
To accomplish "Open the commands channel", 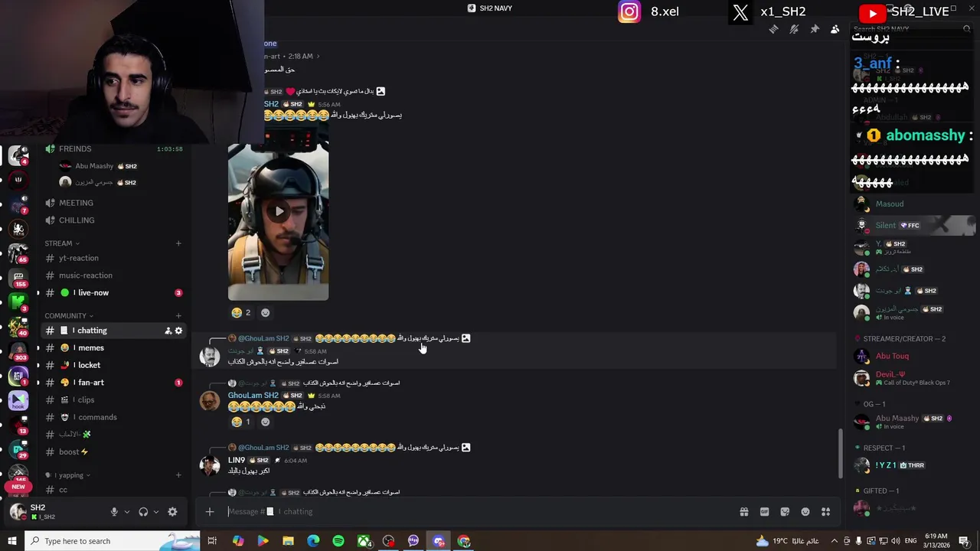I will point(113,417).
